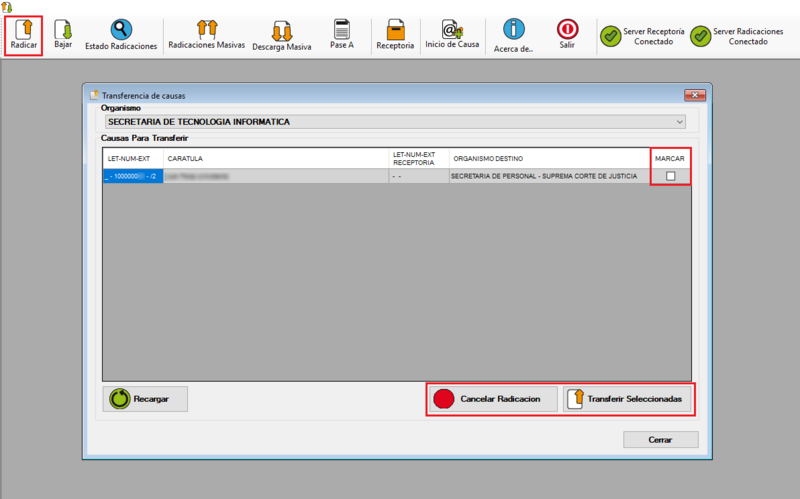
Task: Click the MARCAR column header
Action: 670,159
